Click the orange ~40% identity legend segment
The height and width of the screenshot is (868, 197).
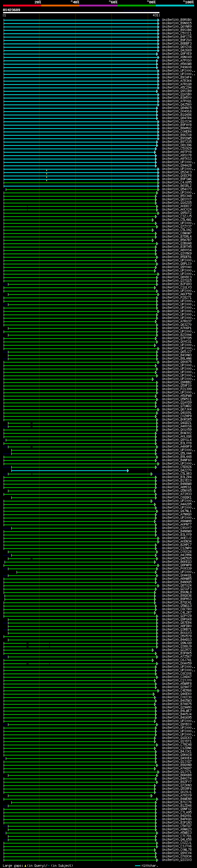[x=60, y=6]
